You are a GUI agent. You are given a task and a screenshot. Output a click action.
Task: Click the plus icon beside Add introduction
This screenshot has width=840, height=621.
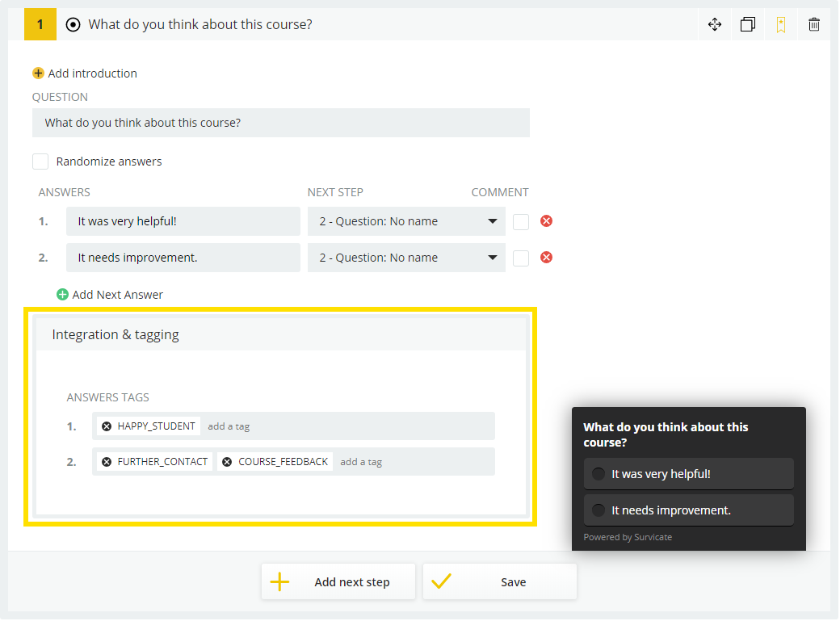point(38,73)
